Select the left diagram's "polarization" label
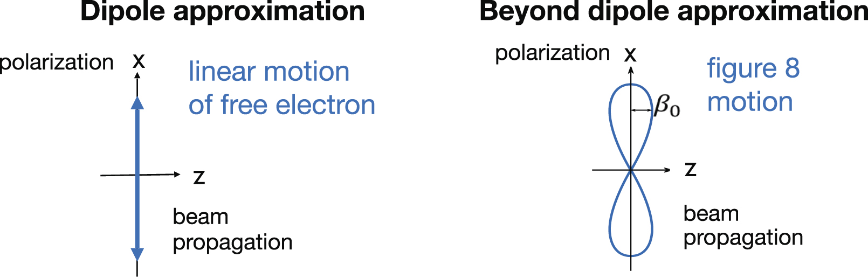The image size is (868, 278). tap(57, 62)
